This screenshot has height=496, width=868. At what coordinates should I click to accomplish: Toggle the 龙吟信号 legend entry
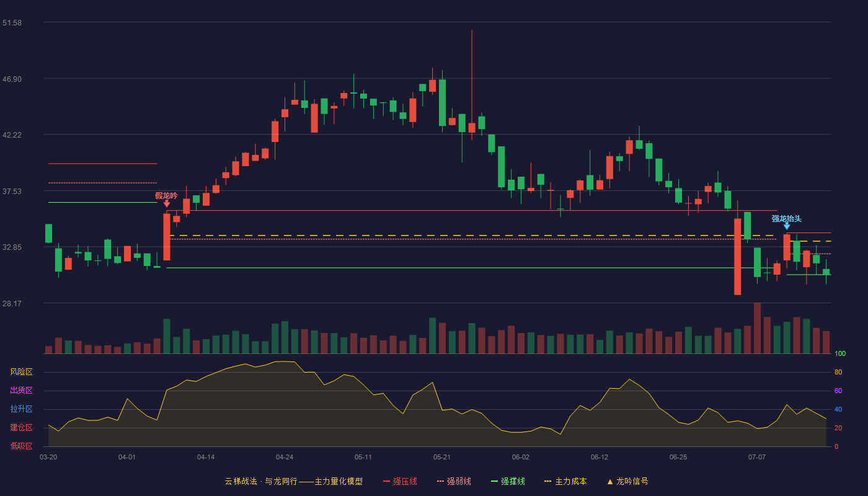point(627,481)
